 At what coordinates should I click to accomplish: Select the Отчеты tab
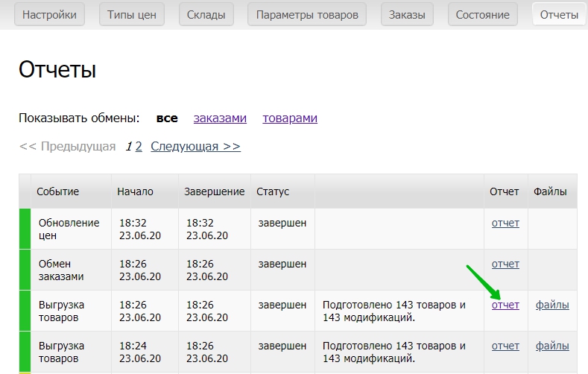click(x=559, y=15)
